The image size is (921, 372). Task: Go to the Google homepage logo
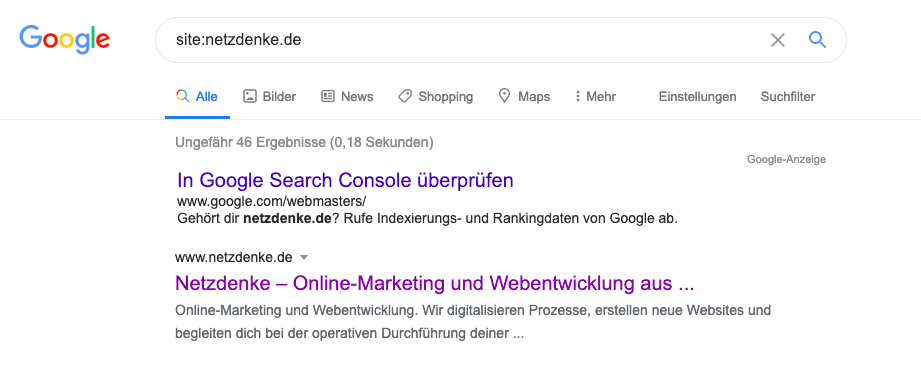click(65, 39)
